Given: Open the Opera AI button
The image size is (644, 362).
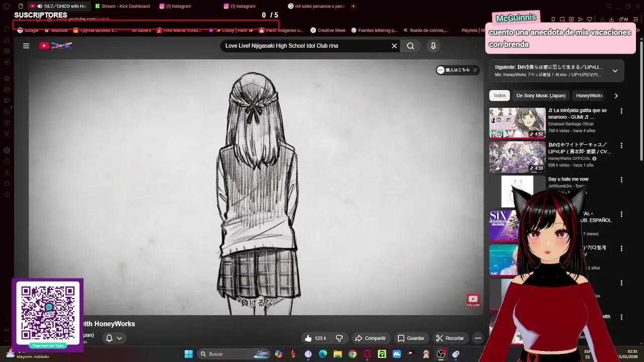Looking at the screenshot, I should 624,19.
